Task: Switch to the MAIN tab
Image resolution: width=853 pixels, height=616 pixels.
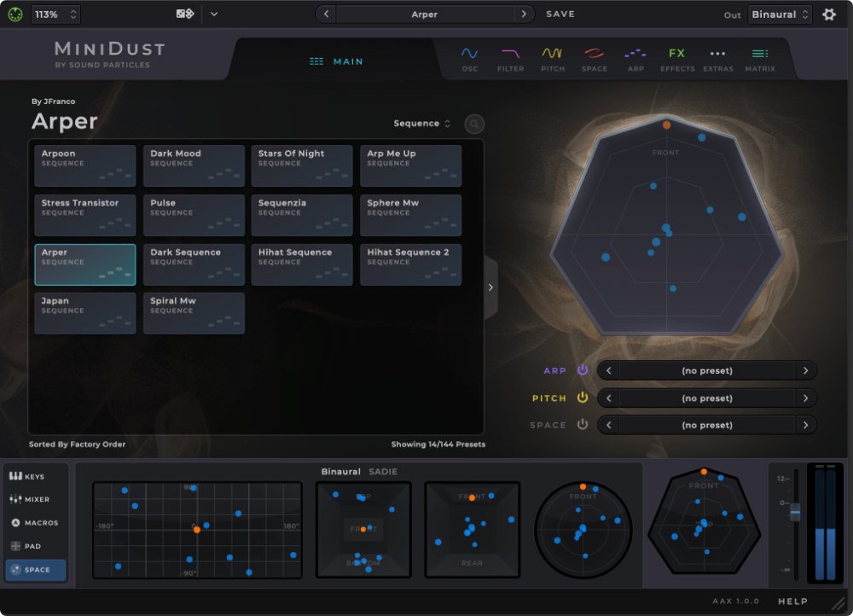Action: [336, 61]
